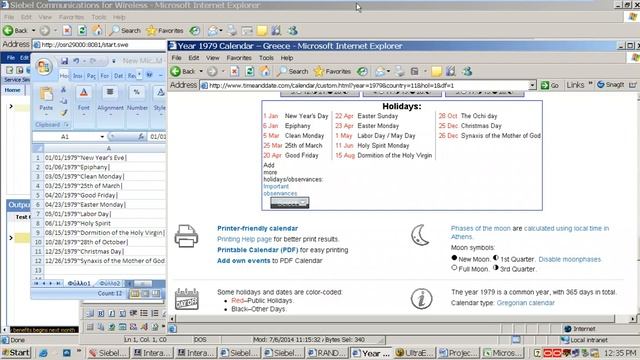Expand the Excel Name Box dropdown
Image resolution: width=640 pixels, height=360 pixels.
click(102, 137)
